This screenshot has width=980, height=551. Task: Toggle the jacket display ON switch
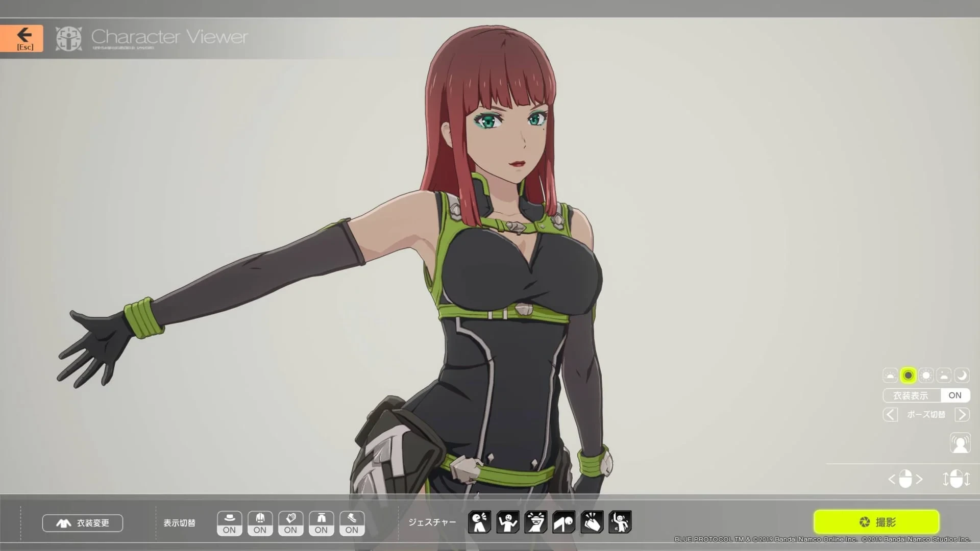click(260, 523)
